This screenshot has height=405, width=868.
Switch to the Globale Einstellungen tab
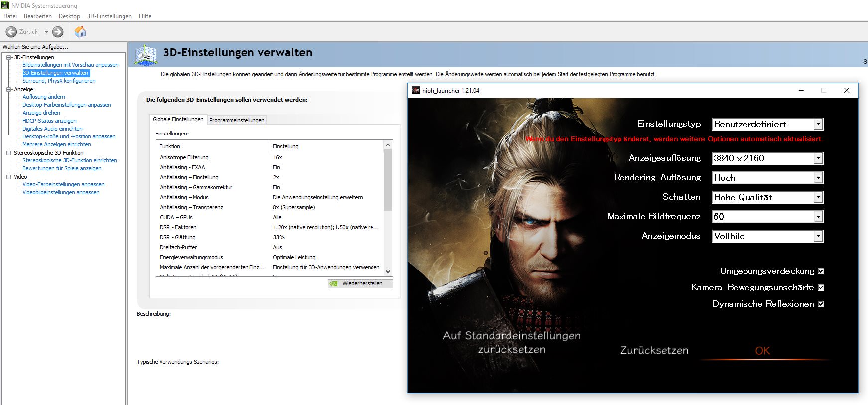[178, 119]
